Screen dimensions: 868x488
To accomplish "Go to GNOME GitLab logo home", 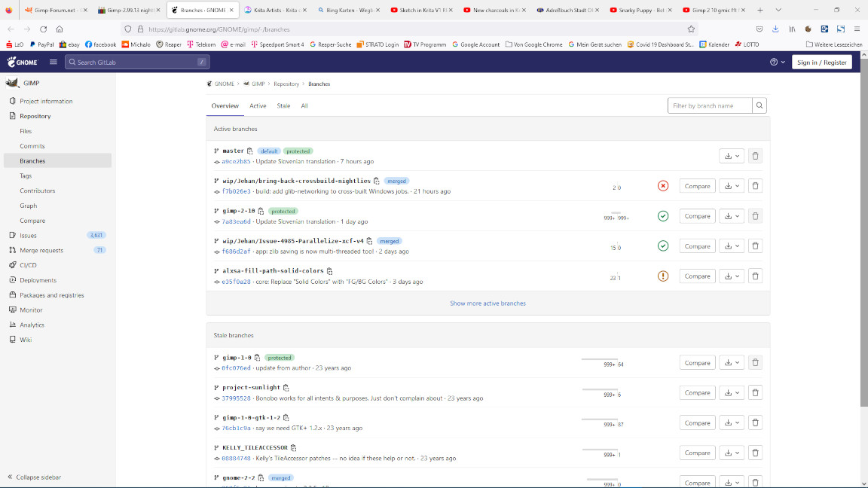I will 23,62.
